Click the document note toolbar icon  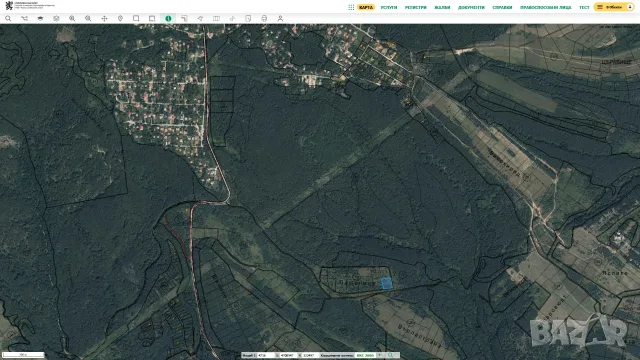pyautogui.click(x=248, y=18)
